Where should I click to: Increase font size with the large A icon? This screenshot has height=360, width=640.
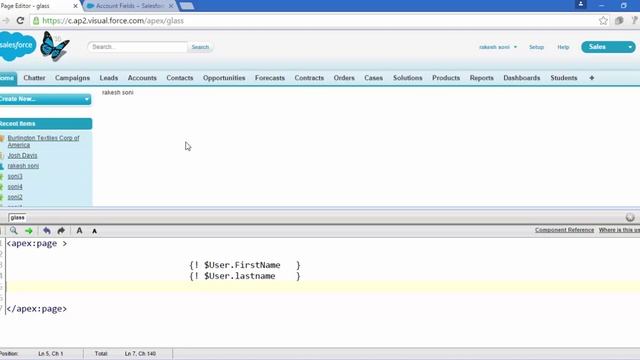(79, 231)
